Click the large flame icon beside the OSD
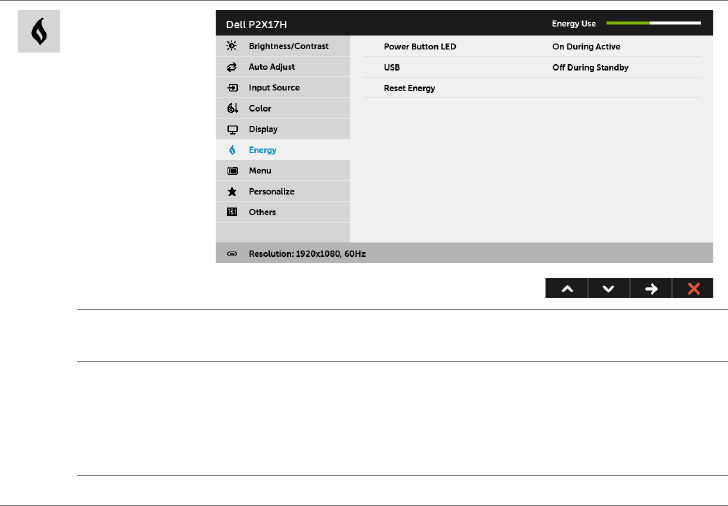 click(x=39, y=32)
